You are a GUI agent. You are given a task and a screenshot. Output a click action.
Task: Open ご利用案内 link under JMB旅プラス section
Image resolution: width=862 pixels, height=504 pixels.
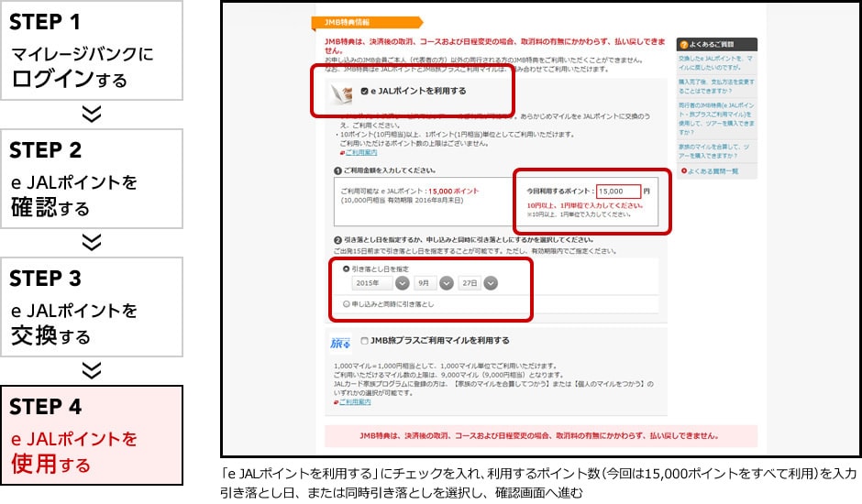pyautogui.click(x=355, y=401)
